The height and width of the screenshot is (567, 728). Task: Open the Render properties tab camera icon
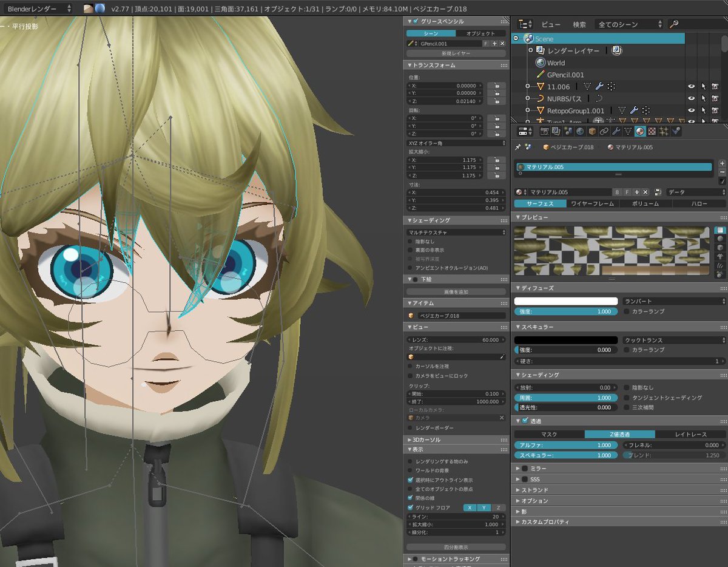[x=544, y=131]
